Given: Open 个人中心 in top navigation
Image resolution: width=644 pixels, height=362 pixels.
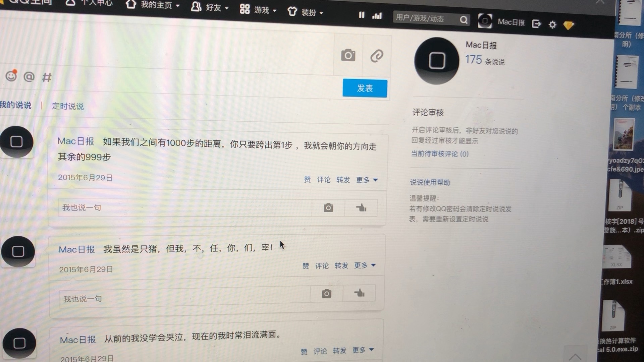Looking at the screenshot, I should (x=89, y=3).
